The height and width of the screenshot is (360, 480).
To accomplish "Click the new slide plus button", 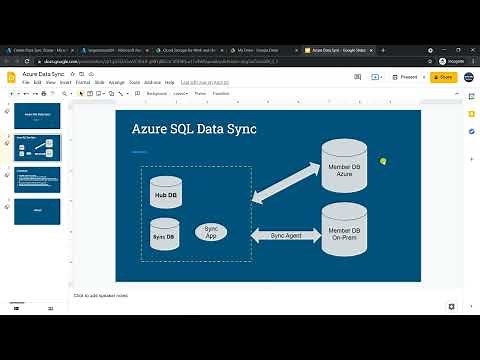I will click(12, 94).
